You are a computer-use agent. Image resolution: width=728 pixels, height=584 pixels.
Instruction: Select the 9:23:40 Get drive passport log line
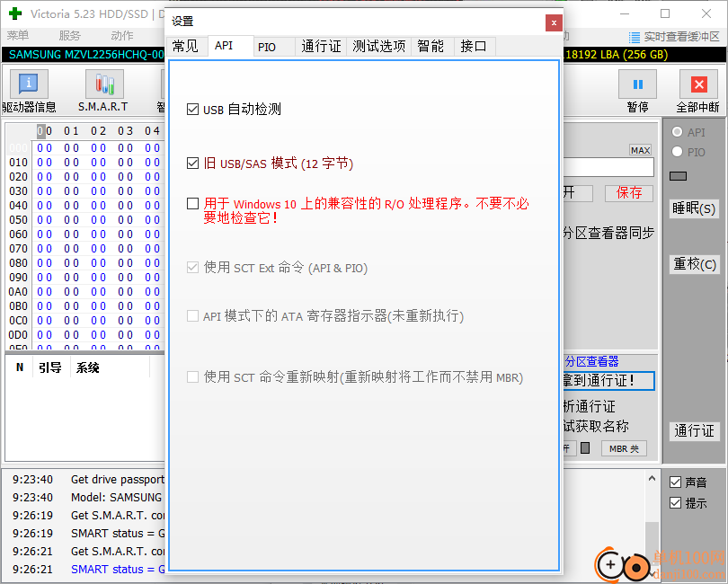coord(88,480)
